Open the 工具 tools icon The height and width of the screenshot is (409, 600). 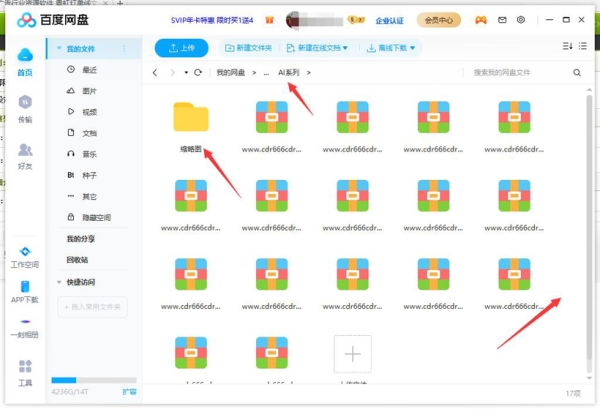pyautogui.click(x=25, y=373)
